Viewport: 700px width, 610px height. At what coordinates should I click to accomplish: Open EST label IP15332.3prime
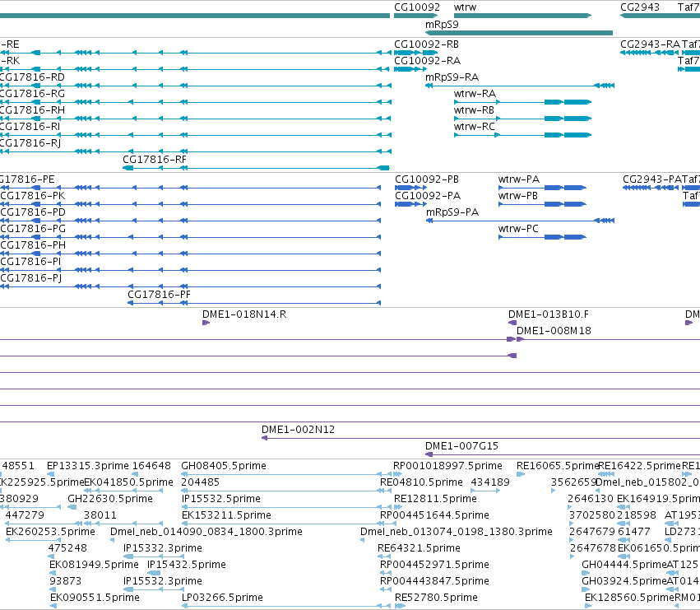pyautogui.click(x=163, y=548)
